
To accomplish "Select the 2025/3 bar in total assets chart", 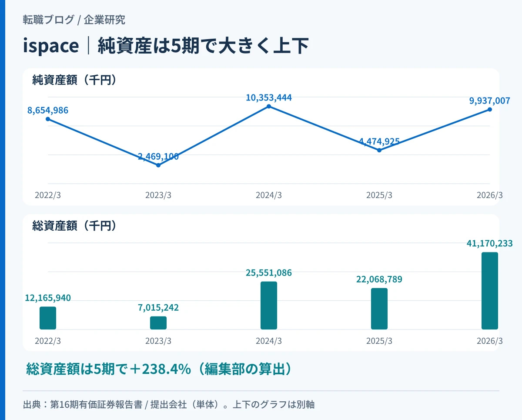I will 379,309.
